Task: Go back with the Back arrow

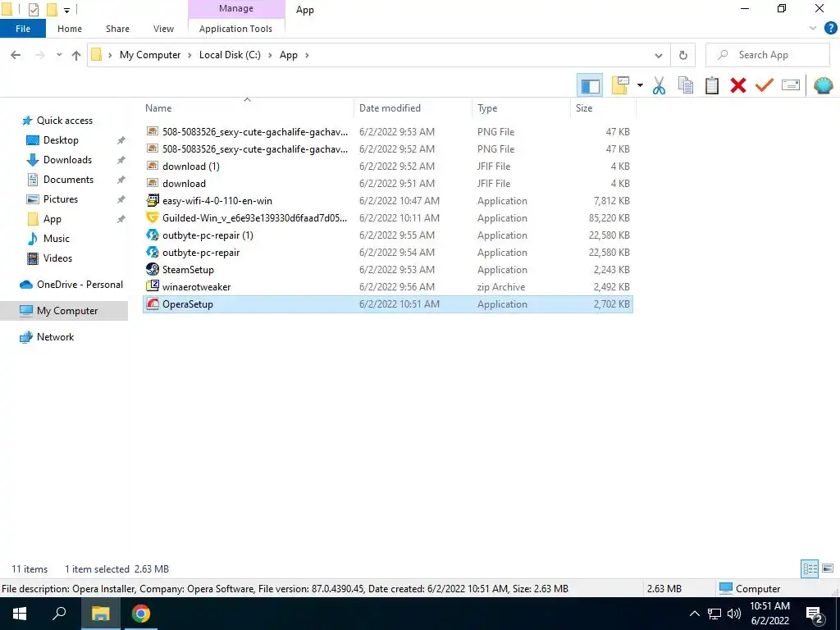Action: click(x=16, y=55)
